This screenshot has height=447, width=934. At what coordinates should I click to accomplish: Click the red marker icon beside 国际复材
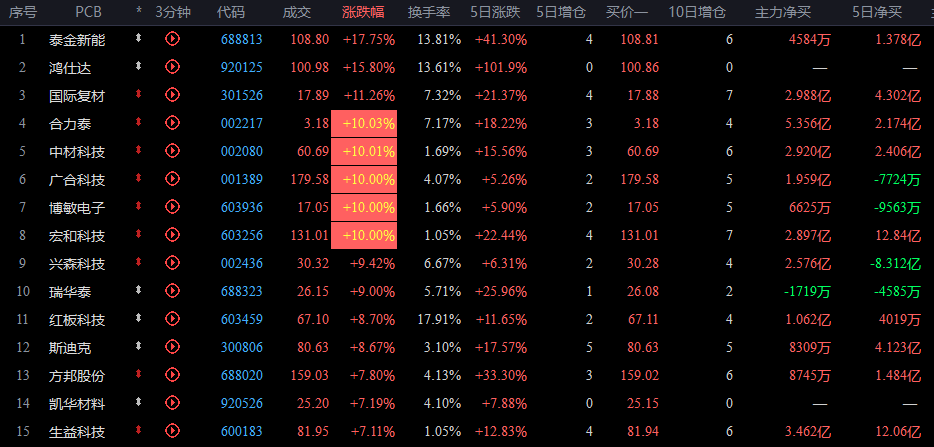(139, 94)
